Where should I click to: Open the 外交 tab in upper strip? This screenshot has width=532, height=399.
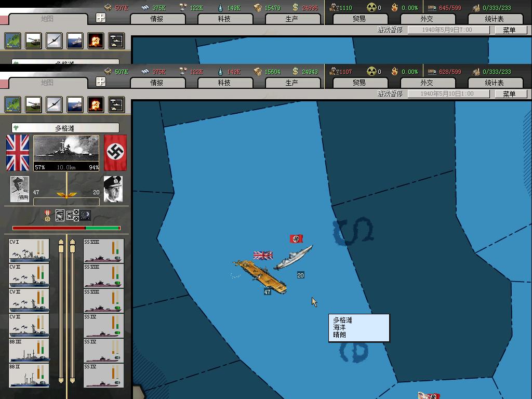point(428,19)
